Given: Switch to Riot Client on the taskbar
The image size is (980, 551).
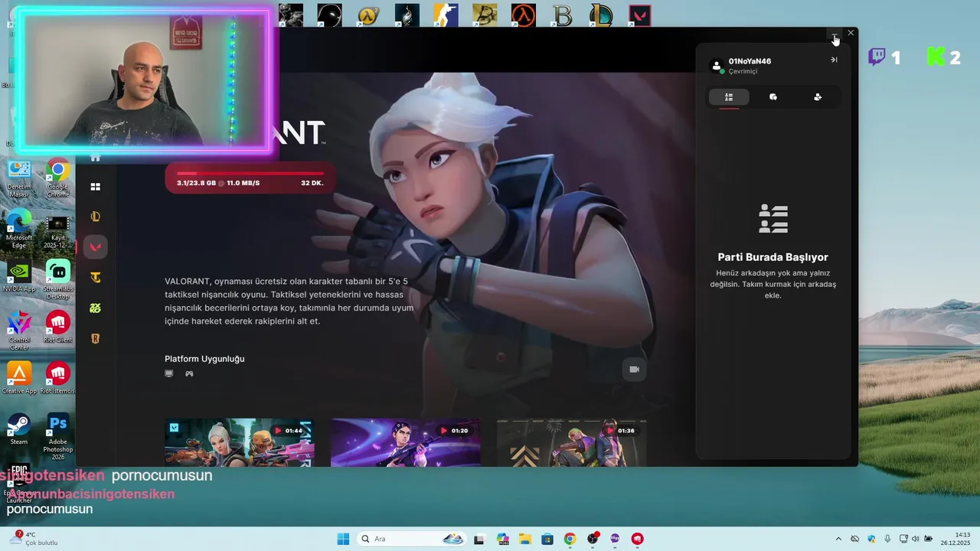Looking at the screenshot, I should pyautogui.click(x=638, y=539).
